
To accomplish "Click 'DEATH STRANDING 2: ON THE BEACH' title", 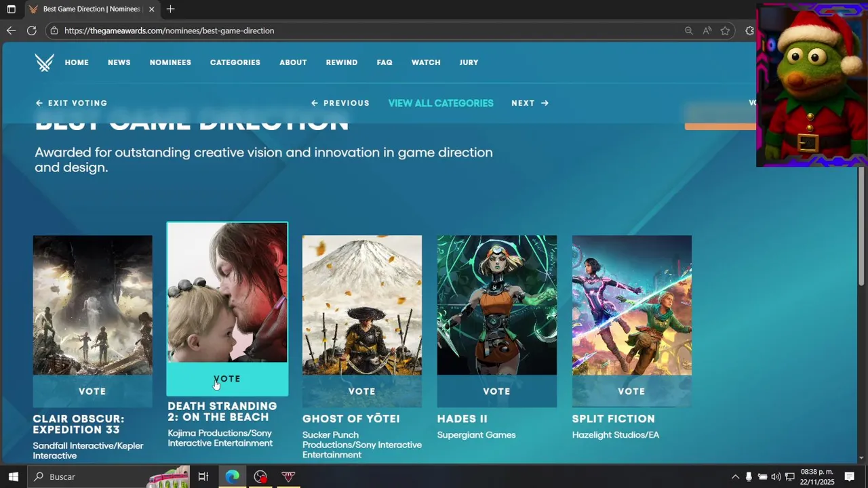I will point(222,411).
